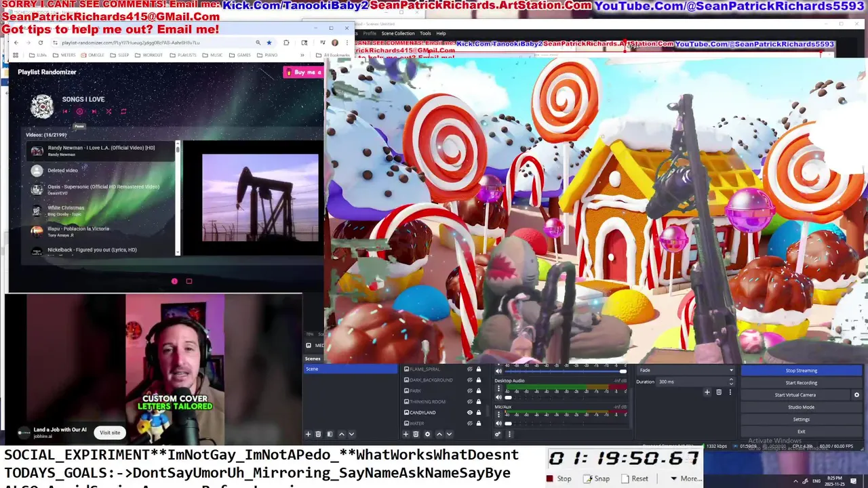Click Stop Streaming in OBS
This screenshot has width=868, height=488.
pos(801,371)
